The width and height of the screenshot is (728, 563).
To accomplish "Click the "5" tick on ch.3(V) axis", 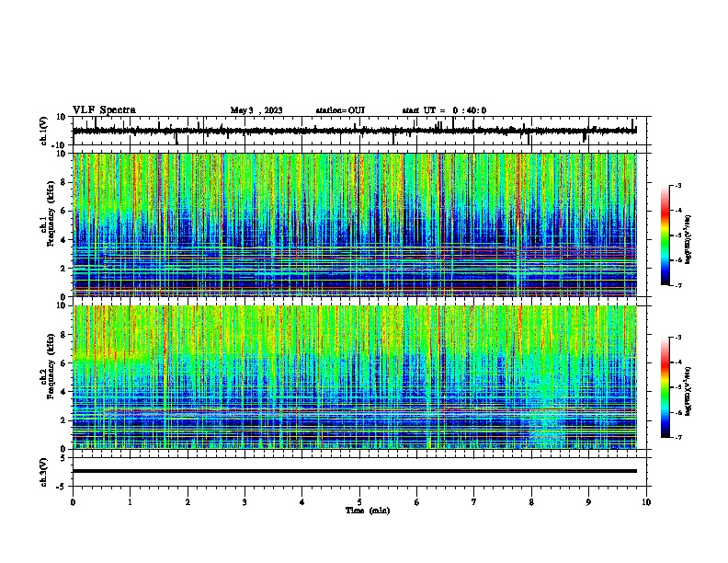I will click(64, 458).
